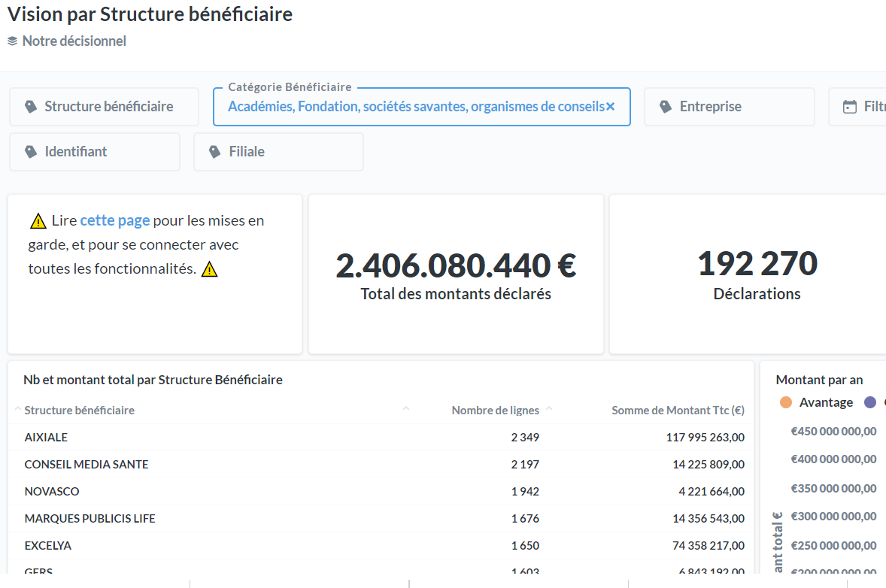Image resolution: width=886 pixels, height=588 pixels.
Task: Click the purple legend color dot
Action: click(x=870, y=402)
